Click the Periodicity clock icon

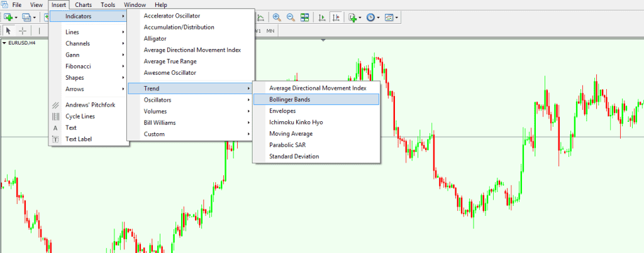tap(370, 17)
